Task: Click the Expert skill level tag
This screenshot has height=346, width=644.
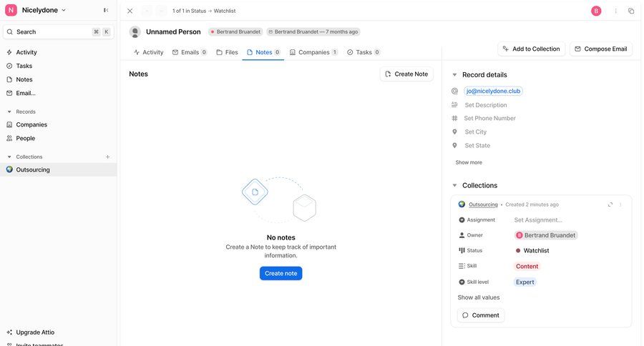Action: (x=525, y=282)
